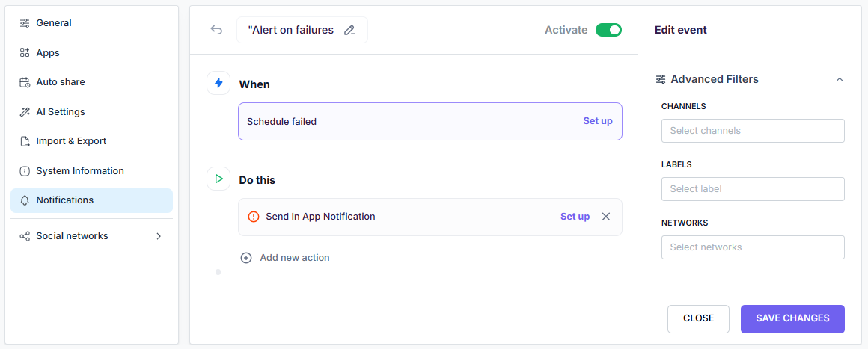This screenshot has width=868, height=349.
Task: Open the Select label dropdown
Action: tap(753, 189)
